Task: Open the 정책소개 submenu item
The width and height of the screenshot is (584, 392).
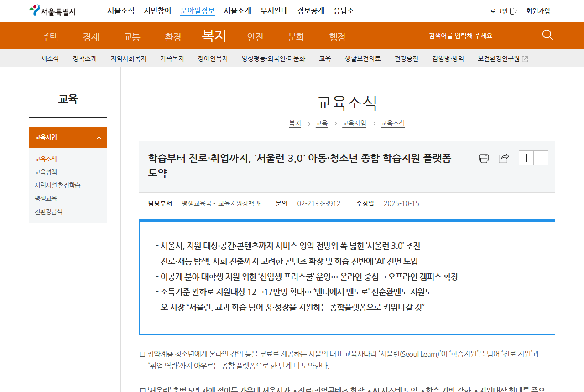Action: pos(85,58)
